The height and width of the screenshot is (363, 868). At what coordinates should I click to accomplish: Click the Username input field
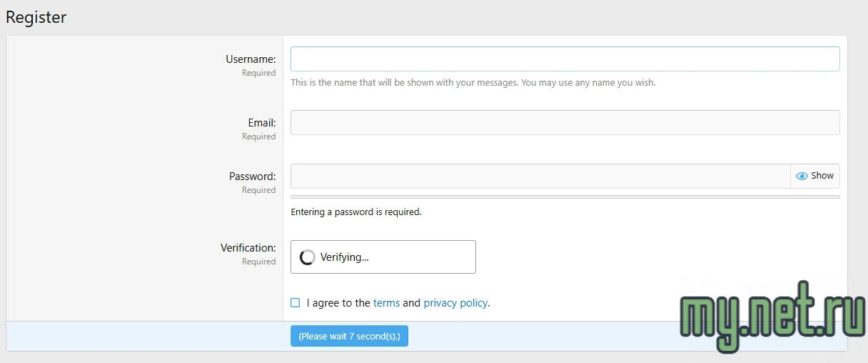(565, 59)
